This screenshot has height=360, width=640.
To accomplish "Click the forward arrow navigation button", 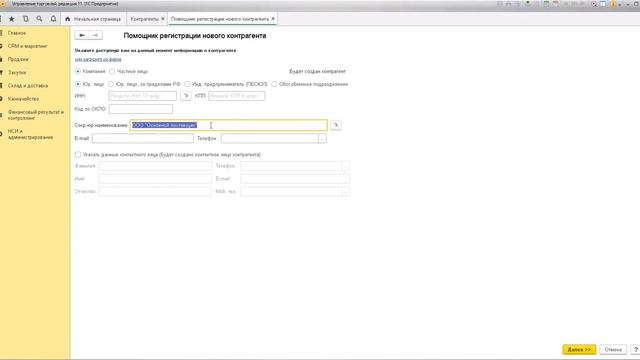I will pos(96,36).
